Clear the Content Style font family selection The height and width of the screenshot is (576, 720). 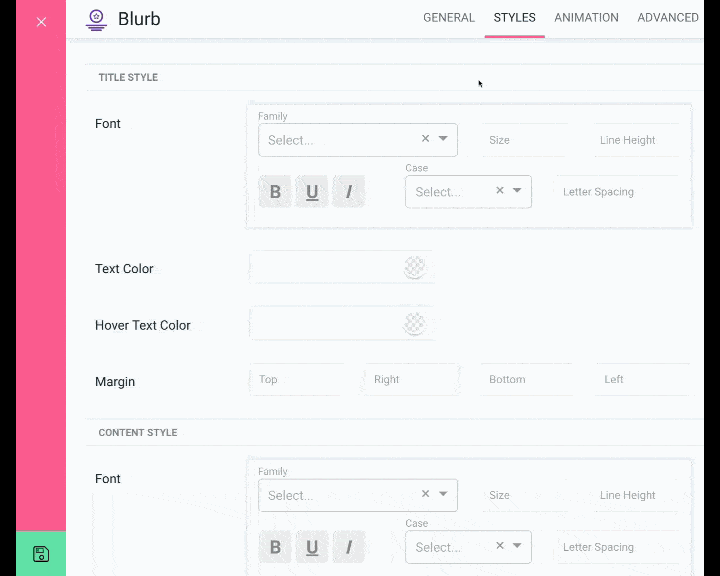tap(426, 493)
